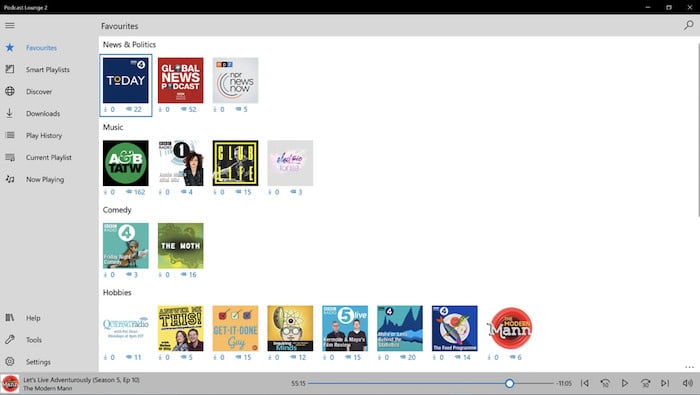Image resolution: width=700 pixels, height=395 pixels.
Task: Open the Answer Me This podcast tile
Action: point(180,328)
